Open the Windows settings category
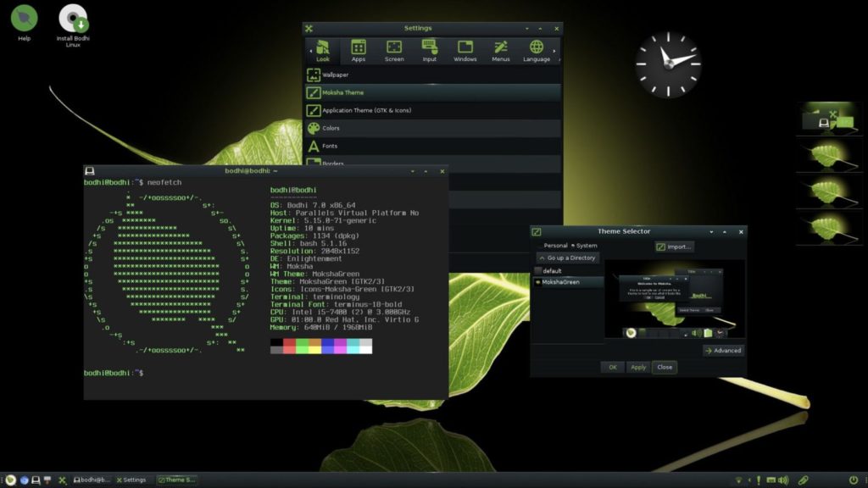 (465, 49)
